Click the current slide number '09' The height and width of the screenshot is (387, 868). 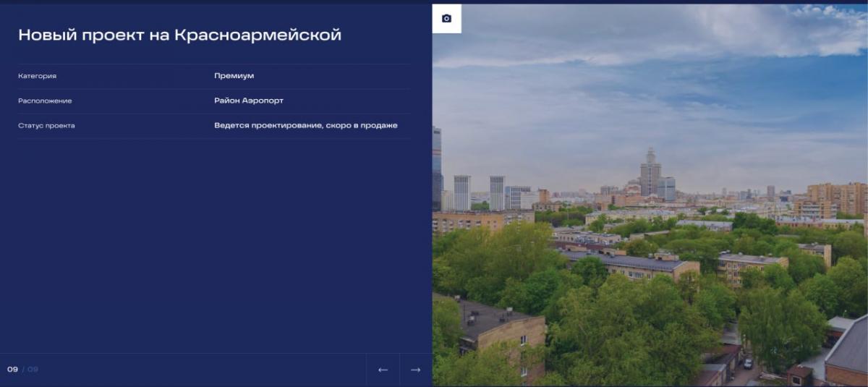pyautogui.click(x=12, y=370)
